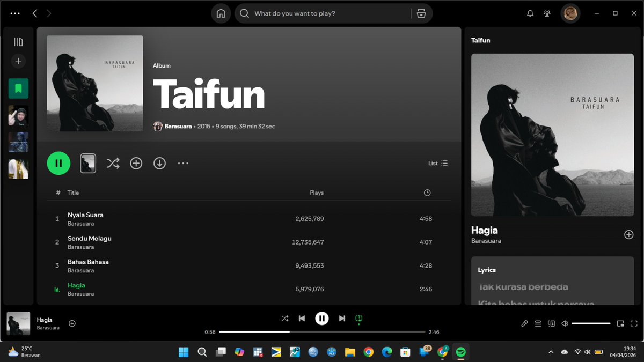Open Browse from the search bar icon
Image resolution: width=644 pixels, height=362 pixels.
(x=421, y=13)
